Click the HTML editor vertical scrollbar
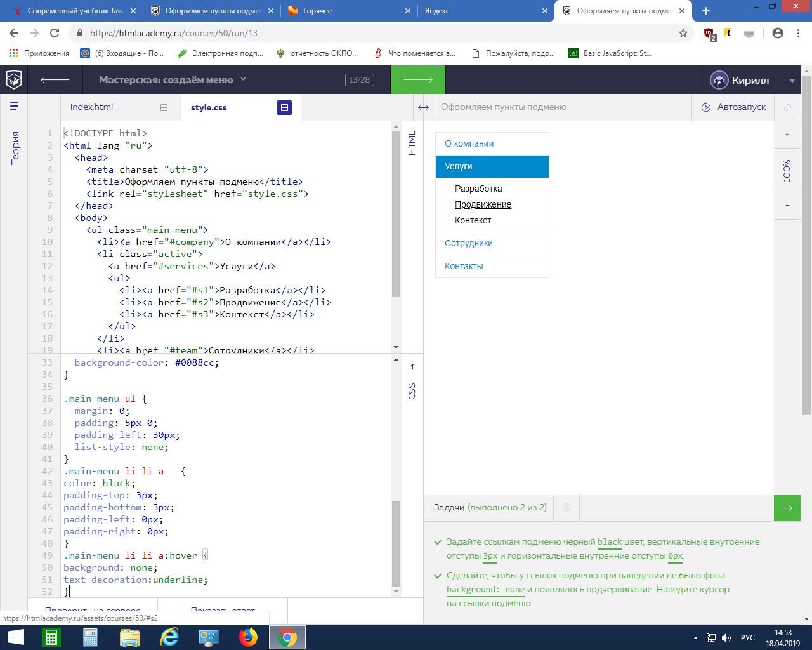 click(x=396, y=213)
